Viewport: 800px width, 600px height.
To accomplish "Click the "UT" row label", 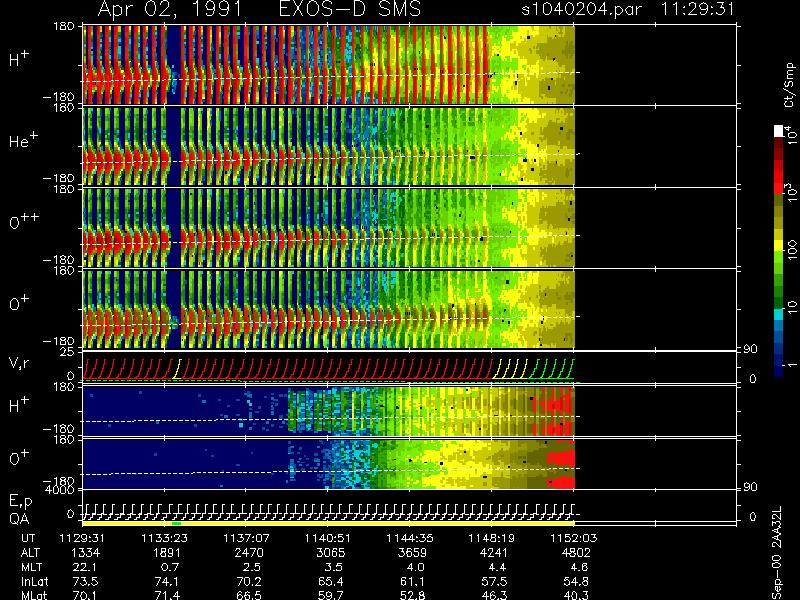I will (x=28, y=538).
